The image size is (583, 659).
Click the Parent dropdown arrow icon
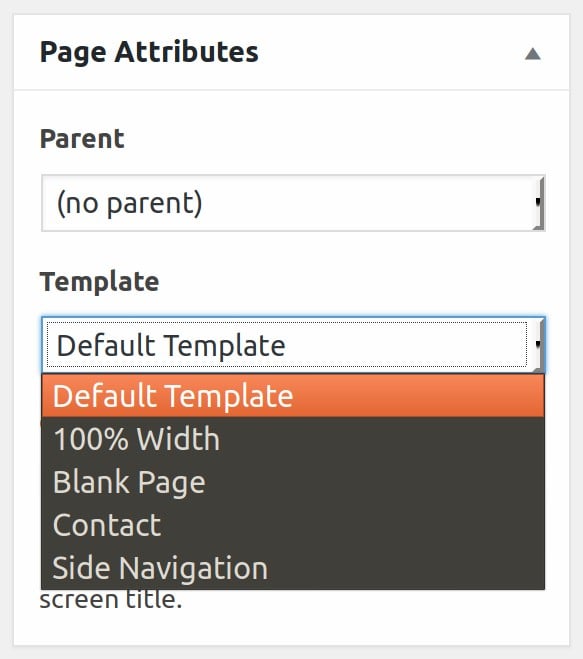[538, 203]
